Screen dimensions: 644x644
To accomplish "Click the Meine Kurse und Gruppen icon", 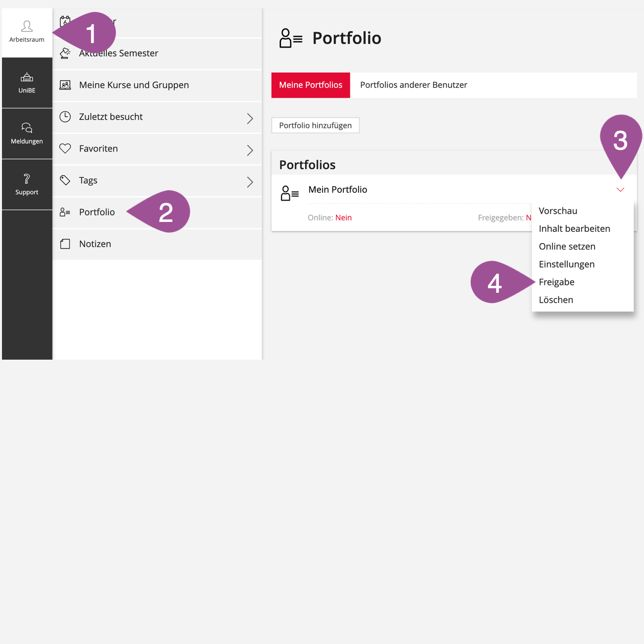I will coord(65,85).
